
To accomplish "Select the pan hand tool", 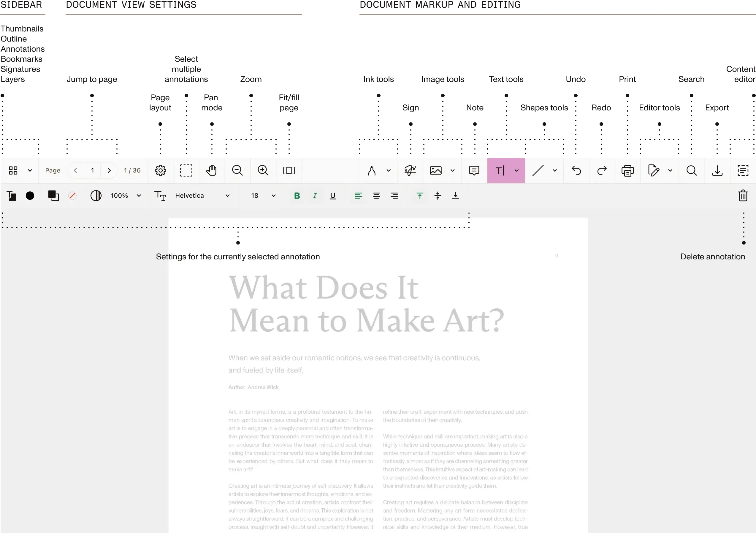I will 211,171.
